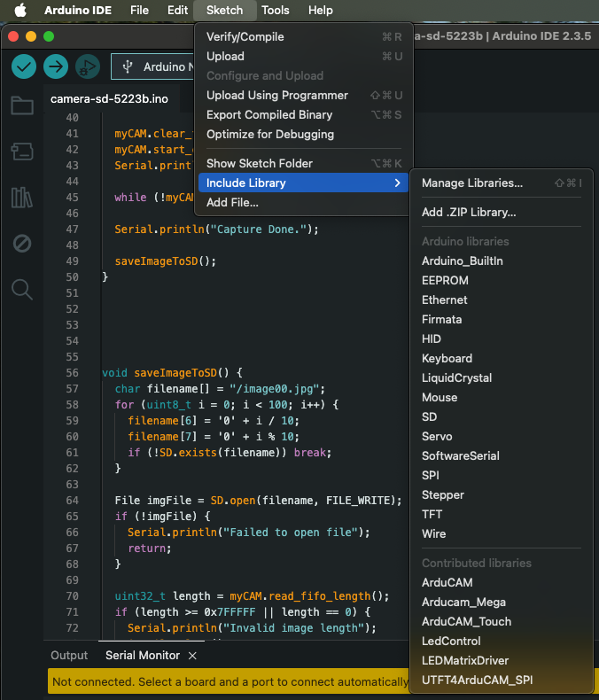Click the Upload arrow toolbar button
This screenshot has height=700, width=599.
(x=56, y=66)
